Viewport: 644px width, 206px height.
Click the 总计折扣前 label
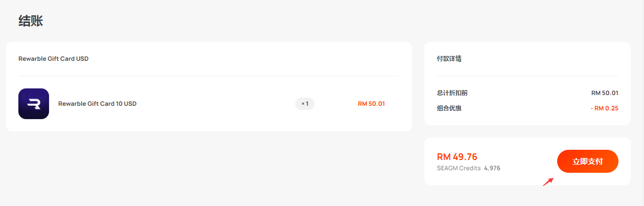point(452,93)
